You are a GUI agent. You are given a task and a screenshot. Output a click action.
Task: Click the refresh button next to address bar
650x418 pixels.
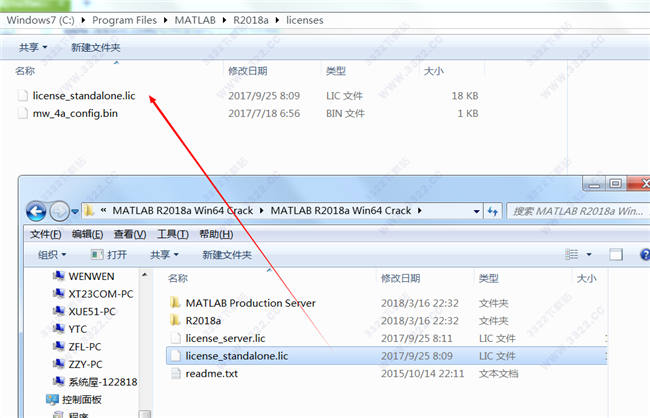pos(492,211)
